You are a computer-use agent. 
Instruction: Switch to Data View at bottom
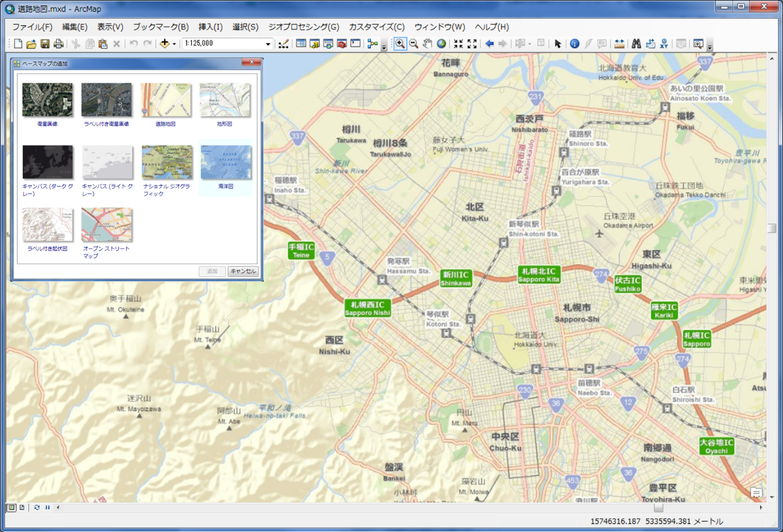11,507
